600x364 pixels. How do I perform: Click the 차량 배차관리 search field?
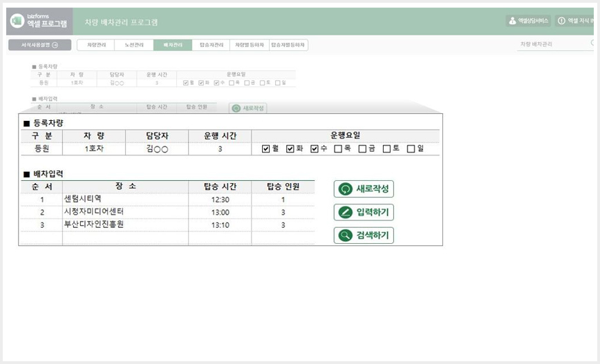tap(555, 44)
